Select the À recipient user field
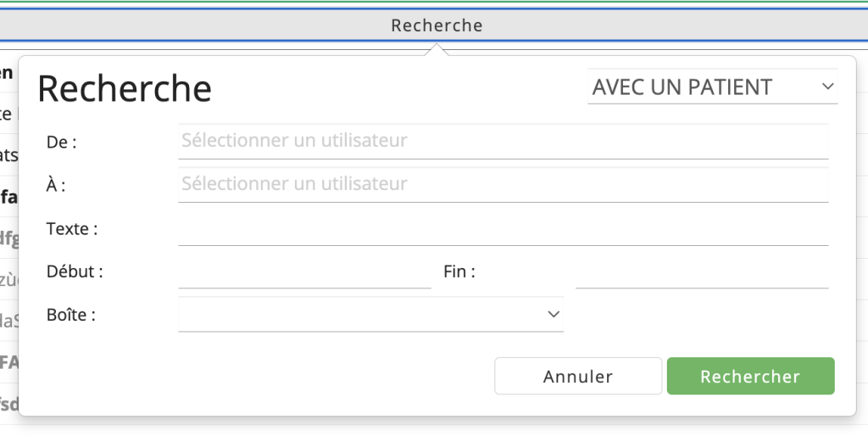868x436 pixels. tap(504, 184)
